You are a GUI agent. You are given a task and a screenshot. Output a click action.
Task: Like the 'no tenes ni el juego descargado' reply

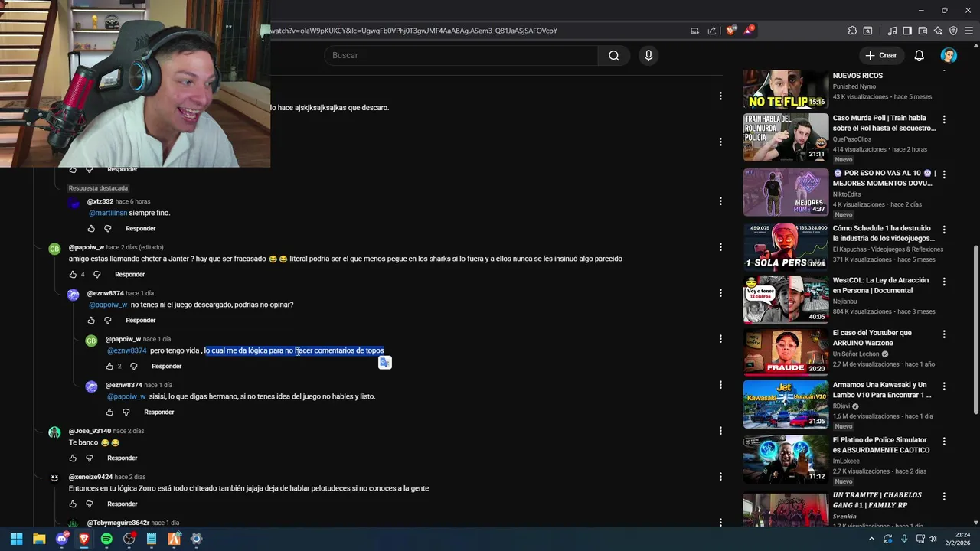pos(91,320)
